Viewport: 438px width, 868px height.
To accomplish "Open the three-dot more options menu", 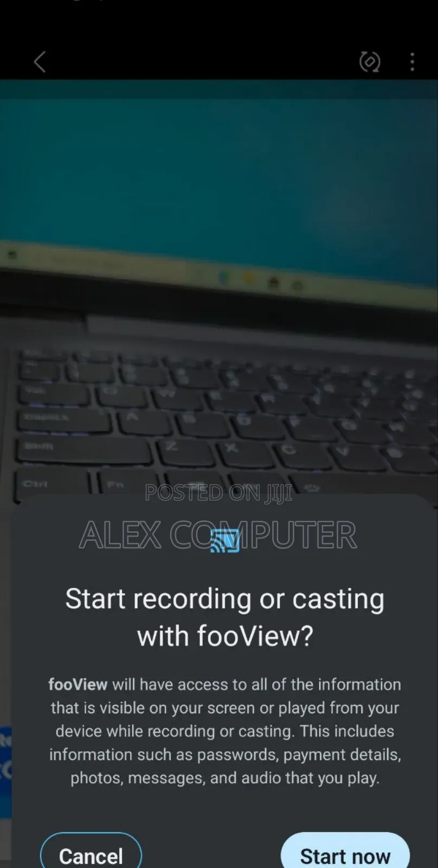I will click(x=413, y=62).
